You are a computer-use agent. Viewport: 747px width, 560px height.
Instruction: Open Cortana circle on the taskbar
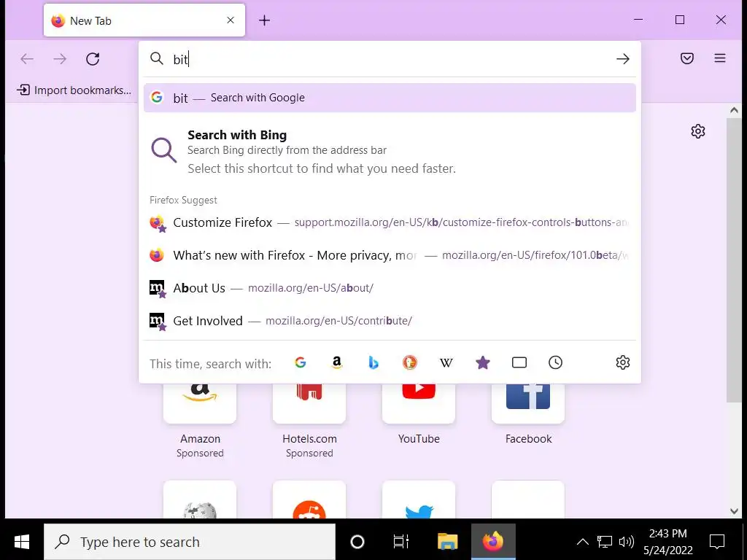coord(357,542)
